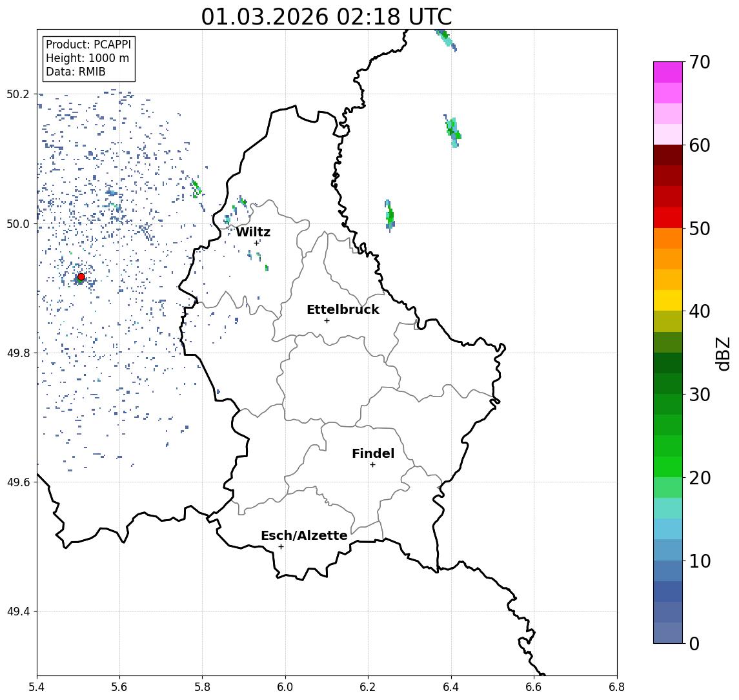Select the Ettelbruck city label

(x=343, y=310)
